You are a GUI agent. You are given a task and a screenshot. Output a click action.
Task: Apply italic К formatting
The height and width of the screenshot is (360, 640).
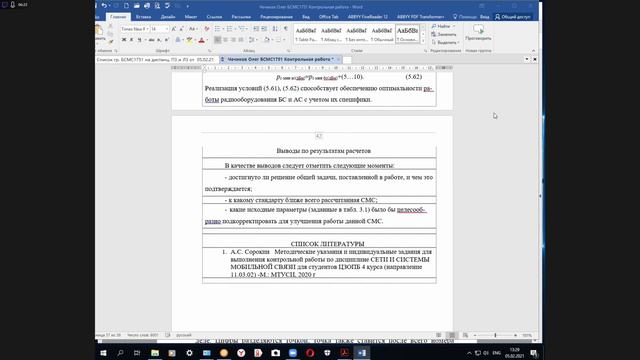tap(131, 40)
